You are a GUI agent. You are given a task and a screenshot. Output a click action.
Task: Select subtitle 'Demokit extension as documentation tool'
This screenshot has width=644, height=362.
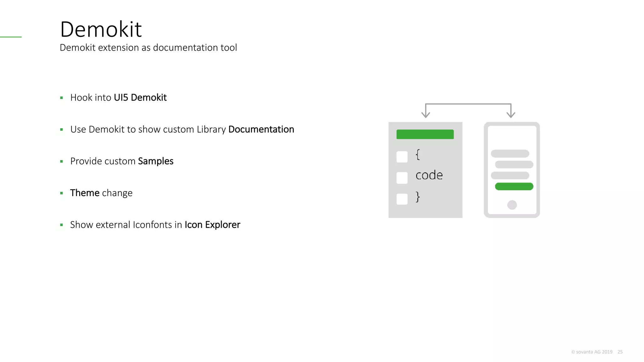point(148,47)
